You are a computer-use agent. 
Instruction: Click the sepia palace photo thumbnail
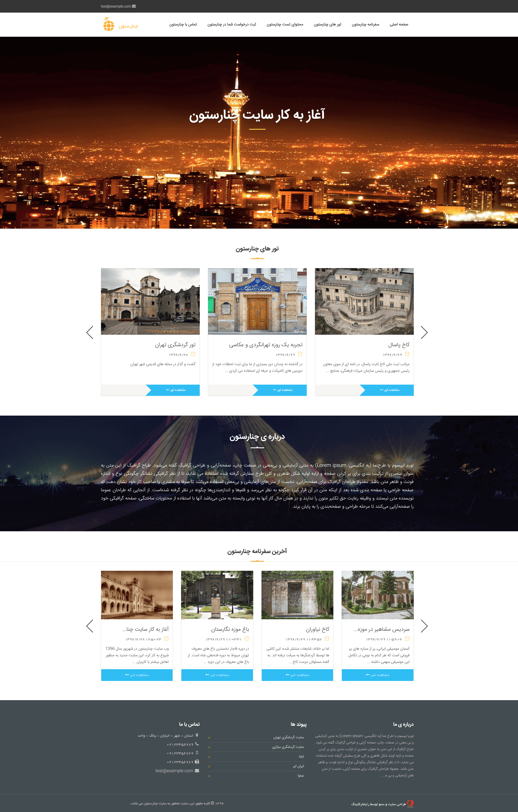tap(137, 595)
